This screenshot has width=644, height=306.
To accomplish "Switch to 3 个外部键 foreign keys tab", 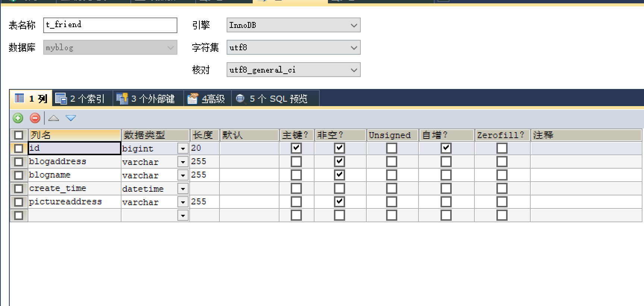I will pyautogui.click(x=148, y=98).
